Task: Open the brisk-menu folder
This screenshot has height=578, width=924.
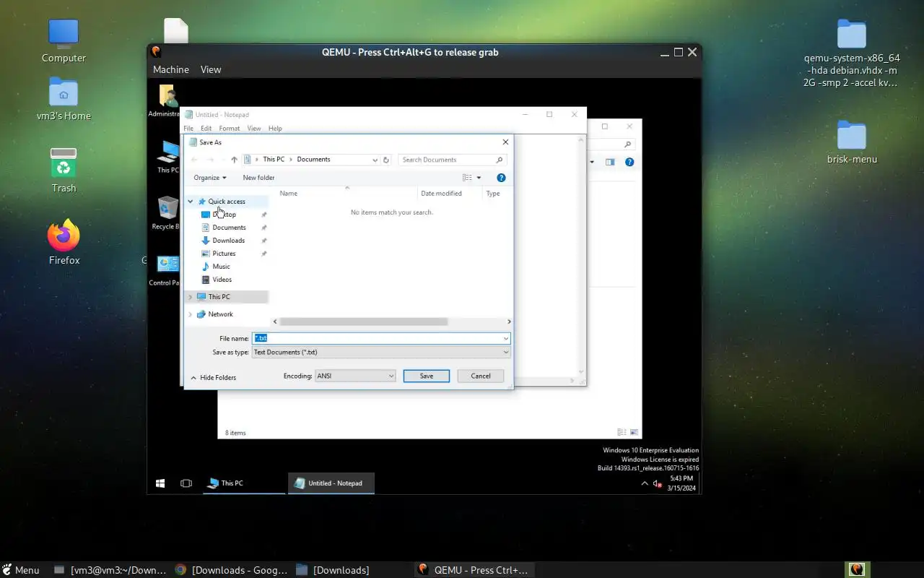Action: 852,142
